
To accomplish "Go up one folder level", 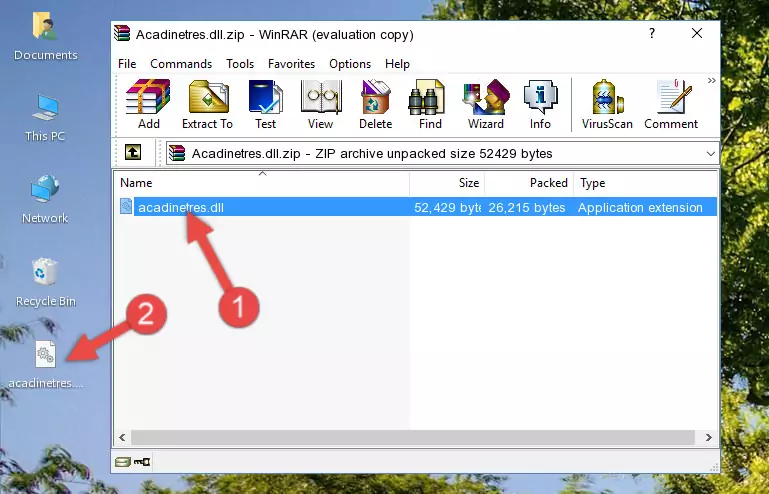I will coord(133,153).
